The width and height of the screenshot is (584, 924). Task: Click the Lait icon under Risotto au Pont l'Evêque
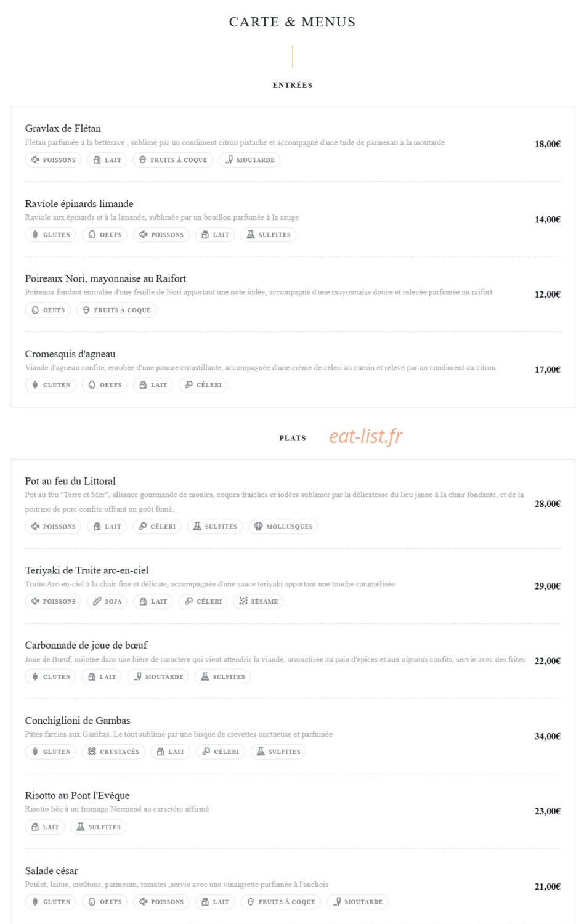tap(35, 827)
